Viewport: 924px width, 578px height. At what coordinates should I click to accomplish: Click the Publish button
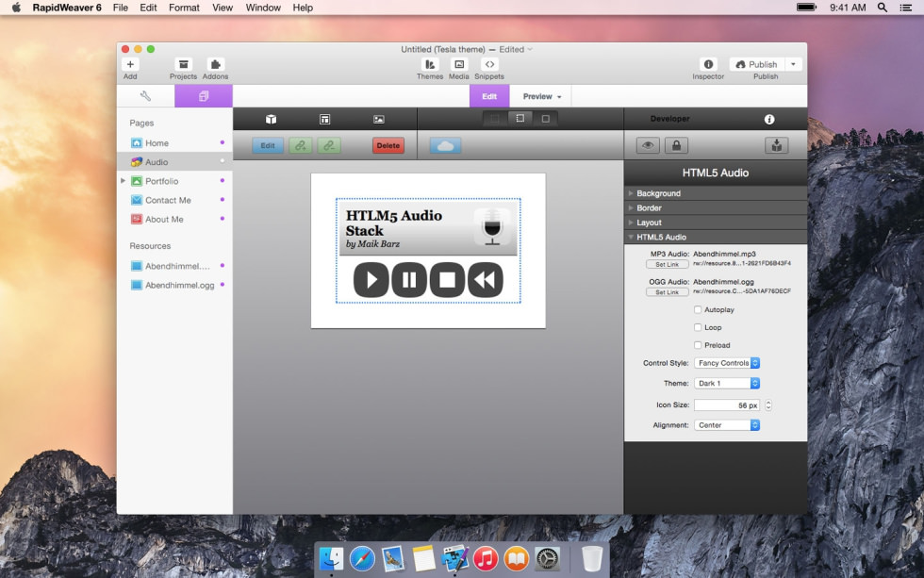point(757,64)
